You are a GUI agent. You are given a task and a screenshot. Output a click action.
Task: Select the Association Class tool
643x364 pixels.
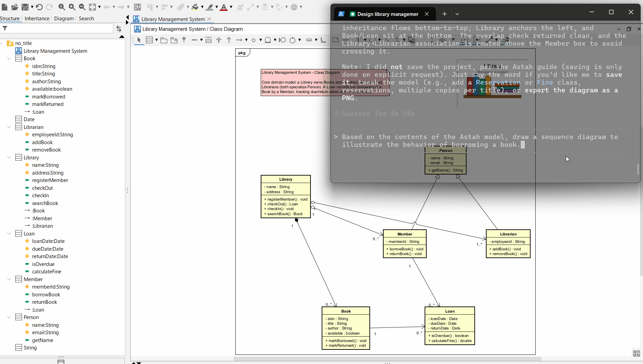click(209, 40)
